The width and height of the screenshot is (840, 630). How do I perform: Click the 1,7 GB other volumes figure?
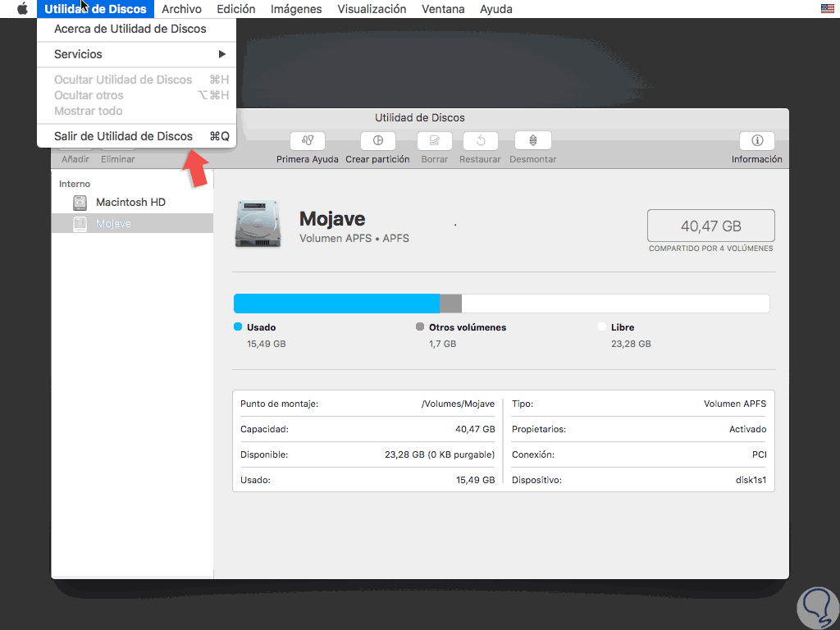(x=442, y=344)
